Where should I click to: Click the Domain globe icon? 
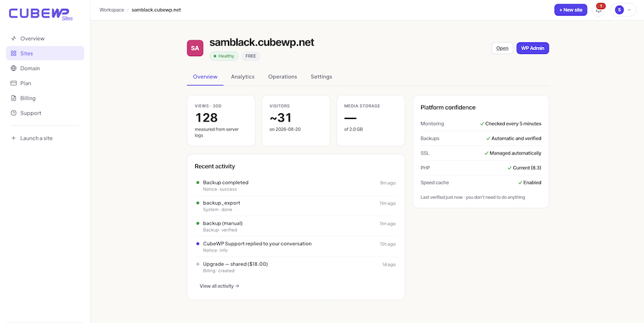pyautogui.click(x=14, y=68)
